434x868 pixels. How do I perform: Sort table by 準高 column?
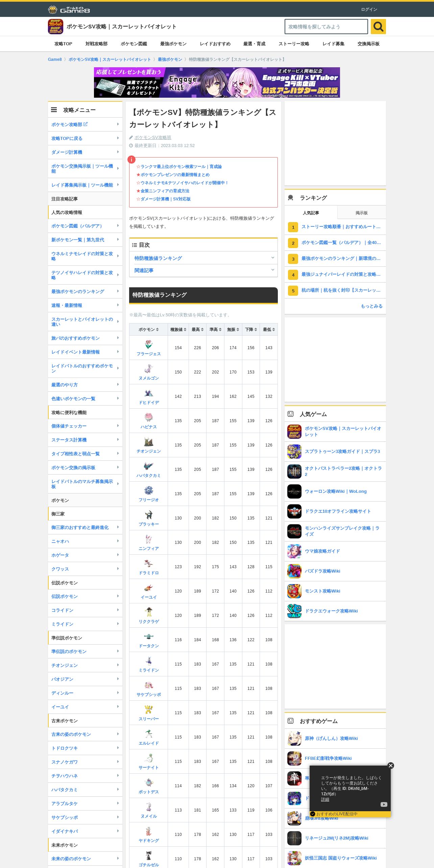click(215, 330)
